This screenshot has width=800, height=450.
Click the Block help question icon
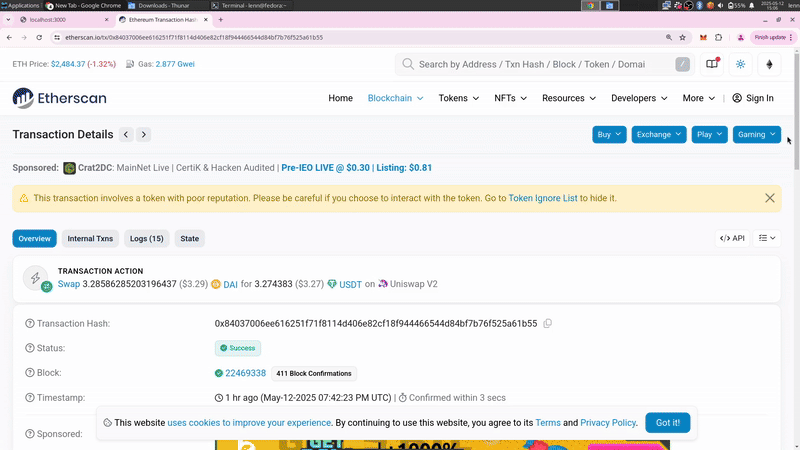(30, 373)
